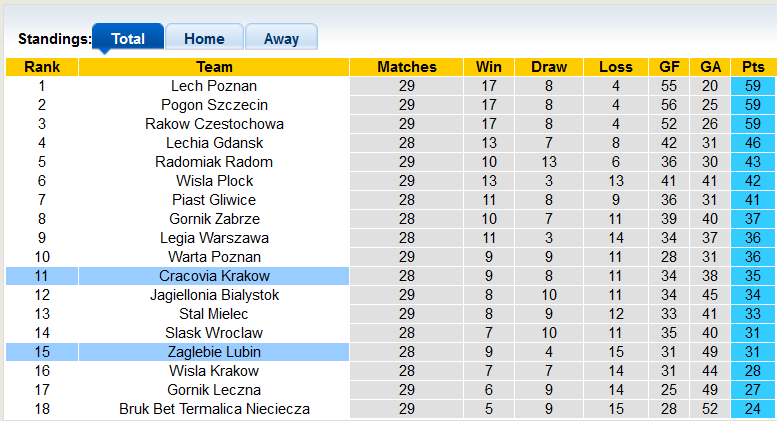Viewport: 777px width, 421px height.
Task: Open Wisla Plock team entry
Action: [x=214, y=181]
